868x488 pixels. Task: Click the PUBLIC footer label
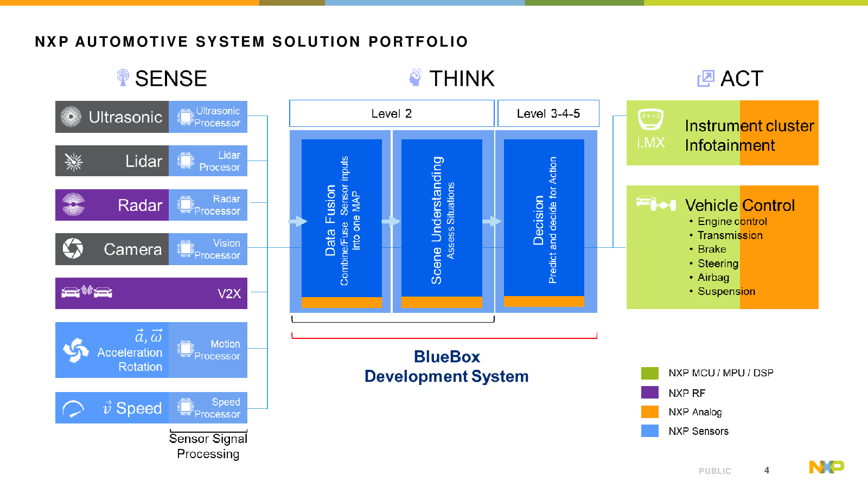(715, 471)
